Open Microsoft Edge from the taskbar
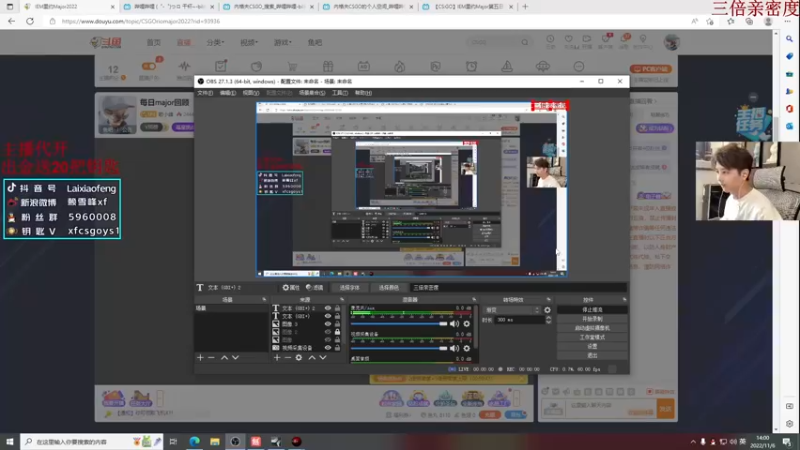This screenshot has width=800, height=450. coord(194,441)
